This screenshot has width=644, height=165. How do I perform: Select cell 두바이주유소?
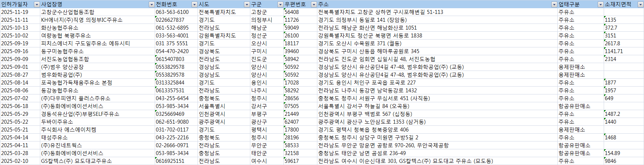coord(97,122)
